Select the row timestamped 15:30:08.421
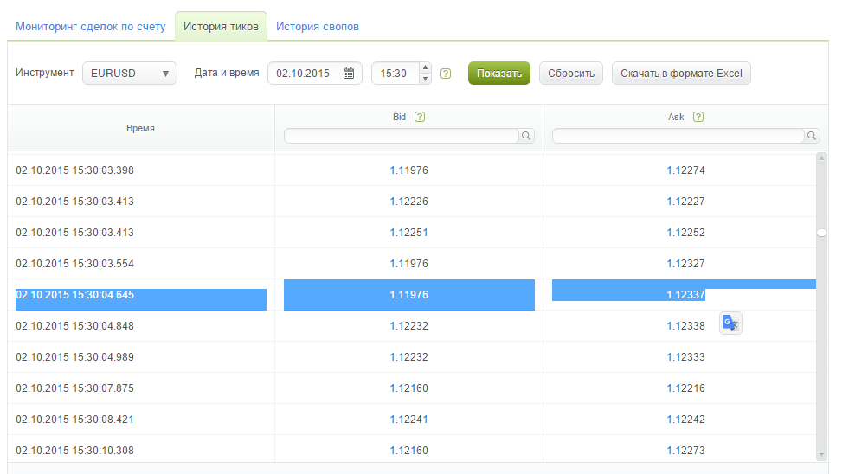This screenshot has height=474, width=868. pyautogui.click(x=412, y=420)
